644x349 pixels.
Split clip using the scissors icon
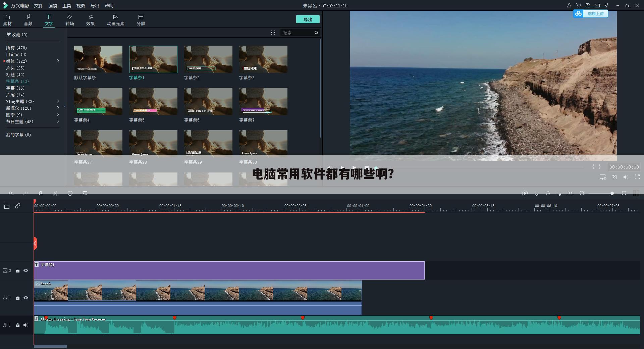(x=55, y=193)
